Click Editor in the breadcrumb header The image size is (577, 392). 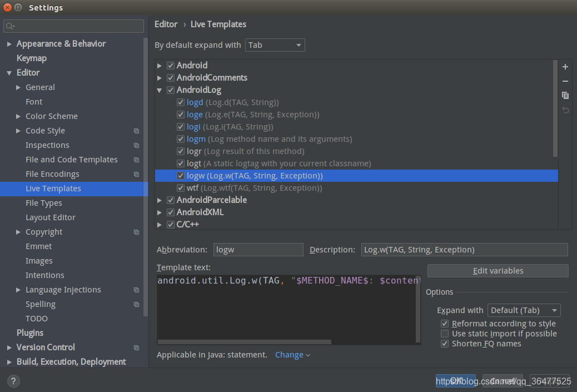166,24
